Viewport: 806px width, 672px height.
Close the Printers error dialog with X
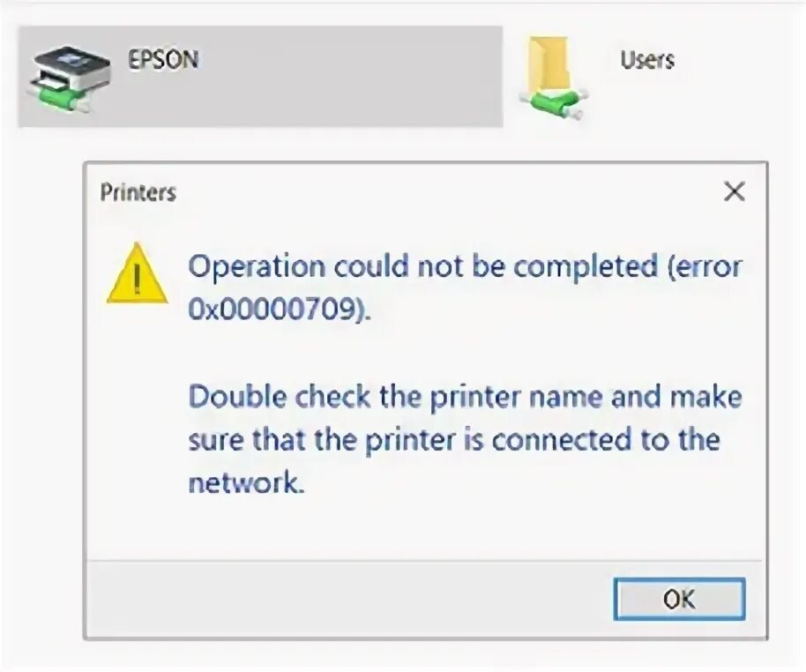tap(734, 192)
